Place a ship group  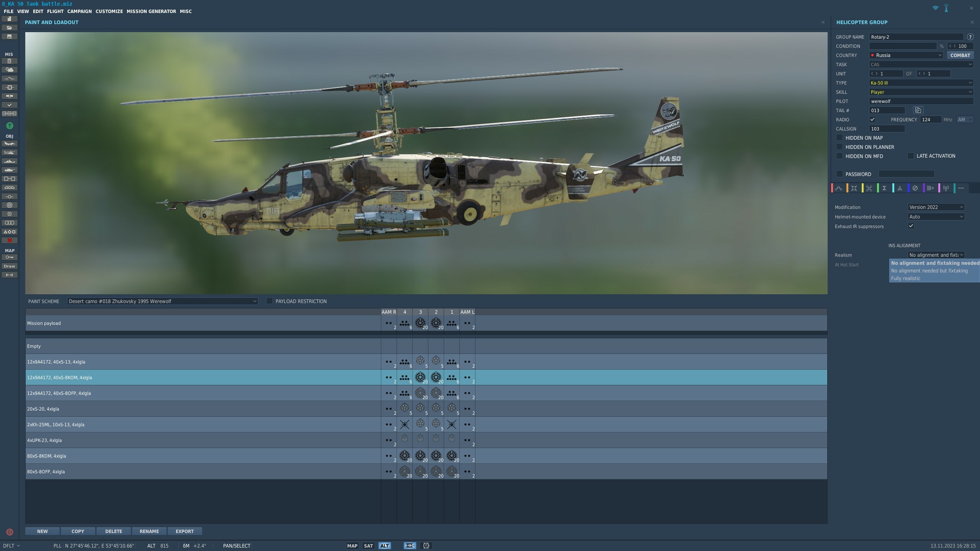click(9, 161)
